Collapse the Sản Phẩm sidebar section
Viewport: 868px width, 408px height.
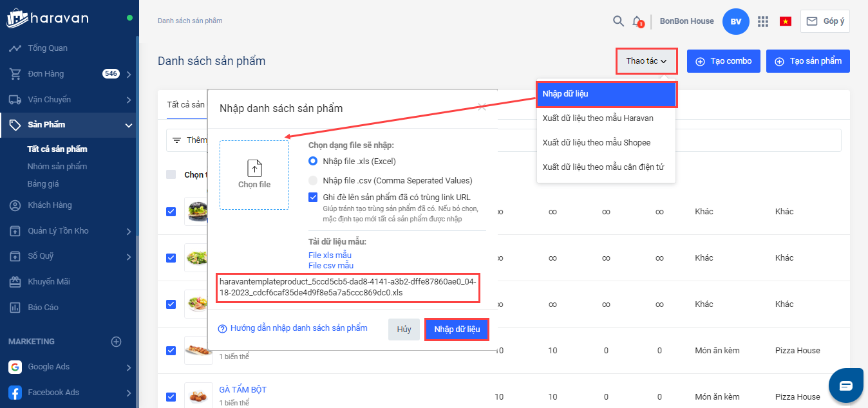[x=129, y=125]
